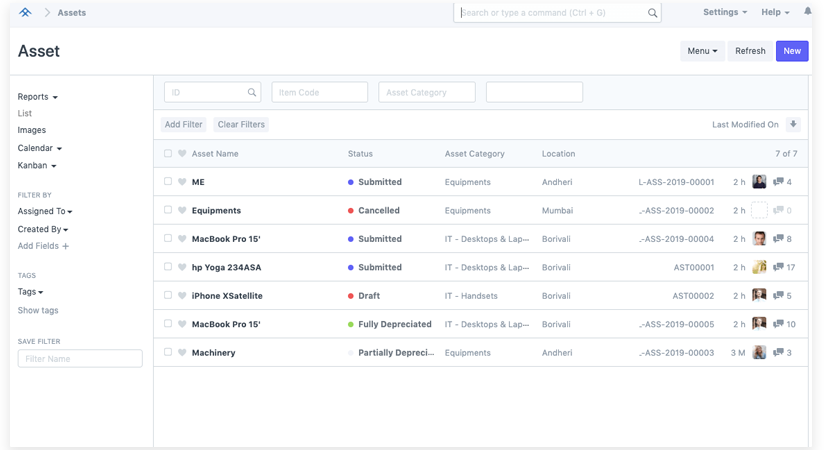The height and width of the screenshot is (450, 826).
Task: Open comments icon for hp Yoga 234ASA
Action: coord(778,267)
